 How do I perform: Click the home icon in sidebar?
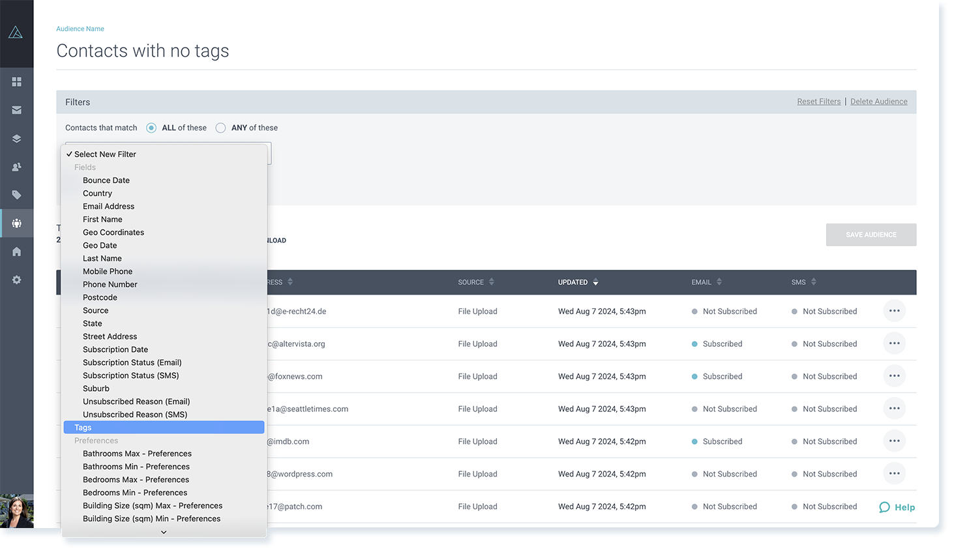click(16, 251)
